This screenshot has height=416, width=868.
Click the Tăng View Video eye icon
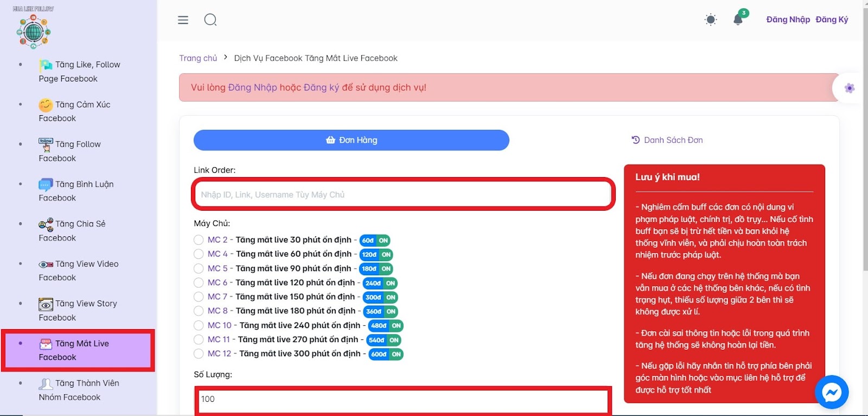pyautogui.click(x=46, y=264)
